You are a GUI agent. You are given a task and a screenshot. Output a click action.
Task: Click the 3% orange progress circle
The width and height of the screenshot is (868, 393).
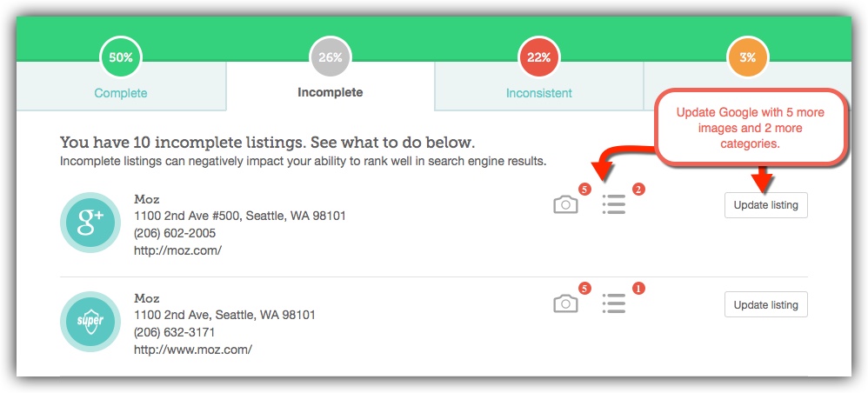747,57
